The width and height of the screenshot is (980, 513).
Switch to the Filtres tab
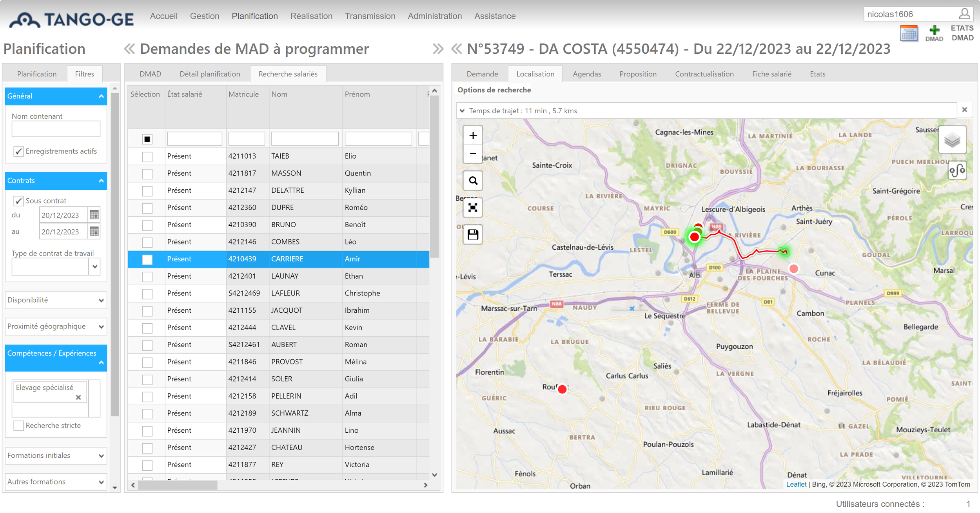pos(84,74)
